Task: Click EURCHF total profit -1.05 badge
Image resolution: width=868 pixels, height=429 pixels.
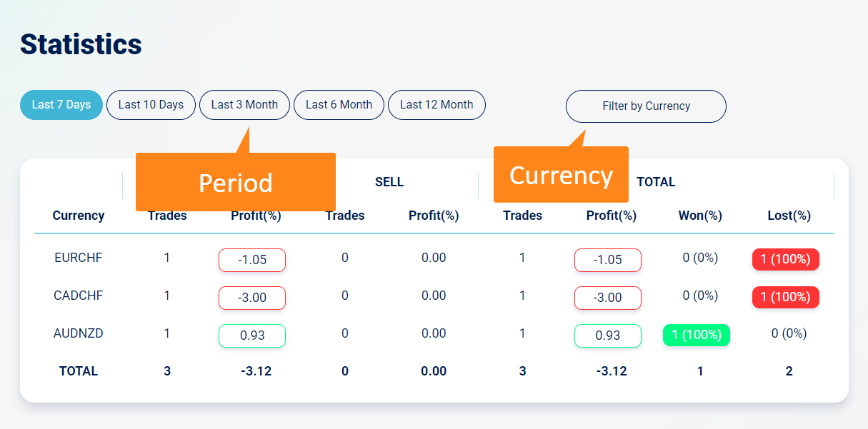Action: [608, 260]
